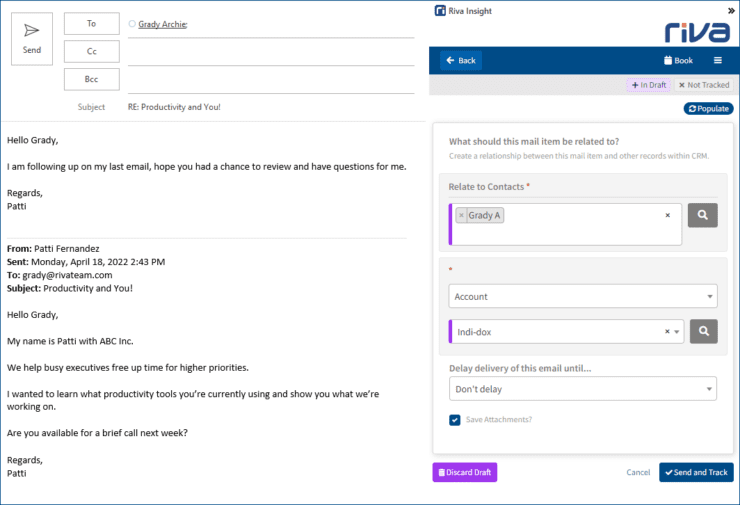
Task: Open the hamburger menu in Riva panel
Action: pyautogui.click(x=716, y=60)
